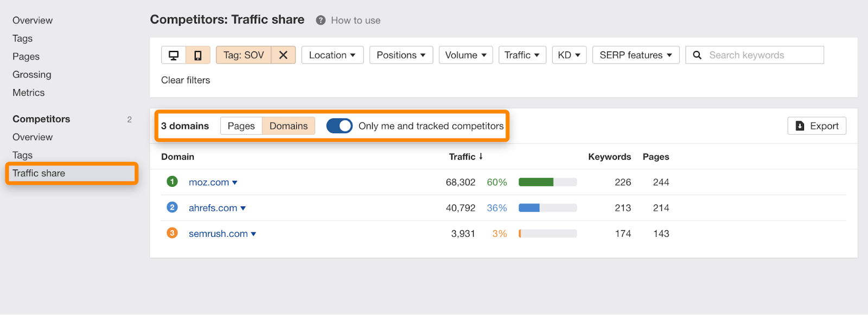The height and width of the screenshot is (315, 868).
Task: Open the KD filter dropdown
Action: (x=569, y=55)
